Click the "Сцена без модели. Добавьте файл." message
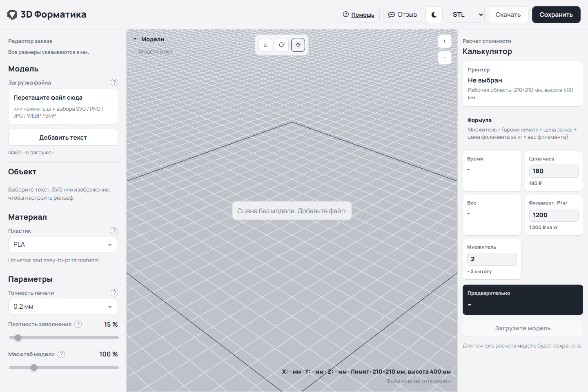The height and width of the screenshot is (392, 588). pyautogui.click(x=292, y=211)
